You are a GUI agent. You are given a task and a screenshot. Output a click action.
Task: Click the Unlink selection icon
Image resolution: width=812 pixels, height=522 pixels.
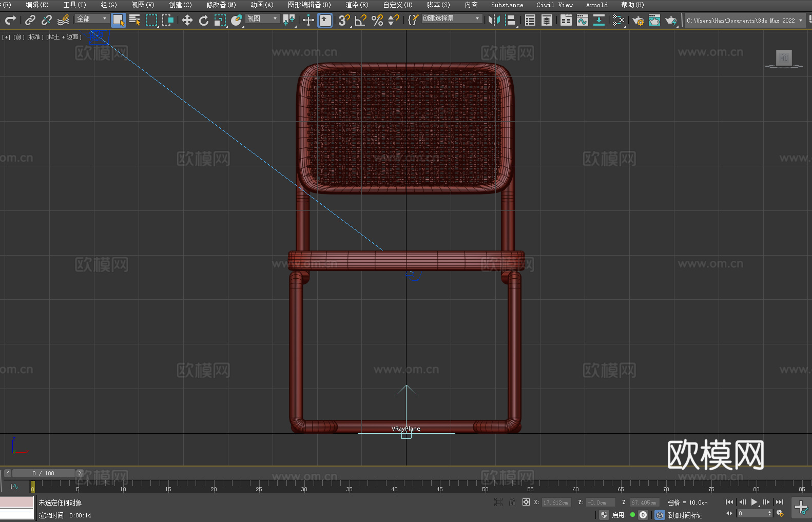[47, 20]
